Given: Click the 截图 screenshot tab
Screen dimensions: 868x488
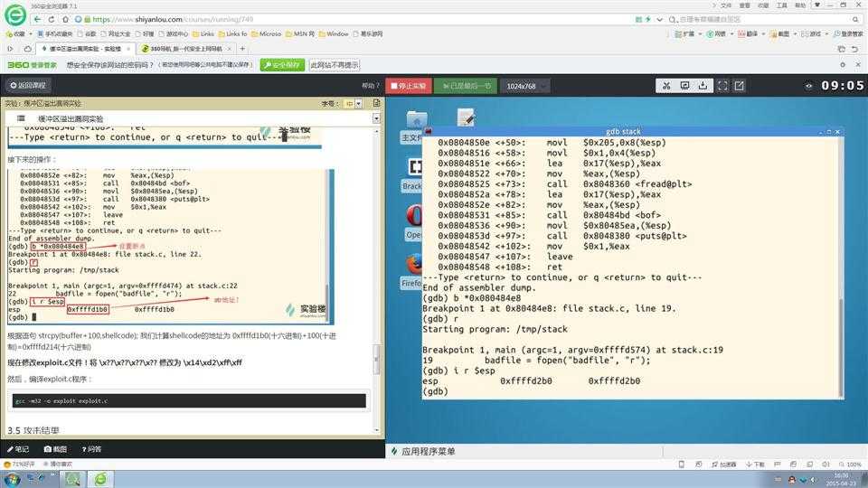Looking at the screenshot, I should click(x=55, y=449).
